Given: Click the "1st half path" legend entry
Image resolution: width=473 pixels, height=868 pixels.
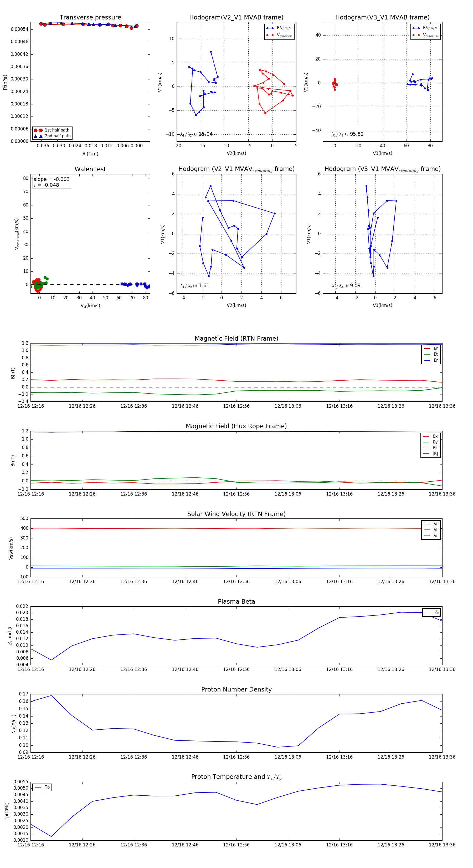Looking at the screenshot, I should click(53, 130).
